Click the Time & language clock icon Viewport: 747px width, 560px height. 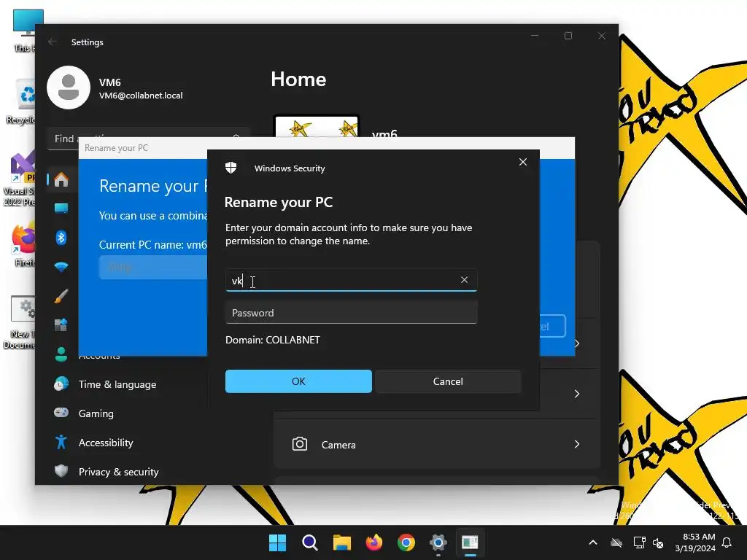point(61,384)
